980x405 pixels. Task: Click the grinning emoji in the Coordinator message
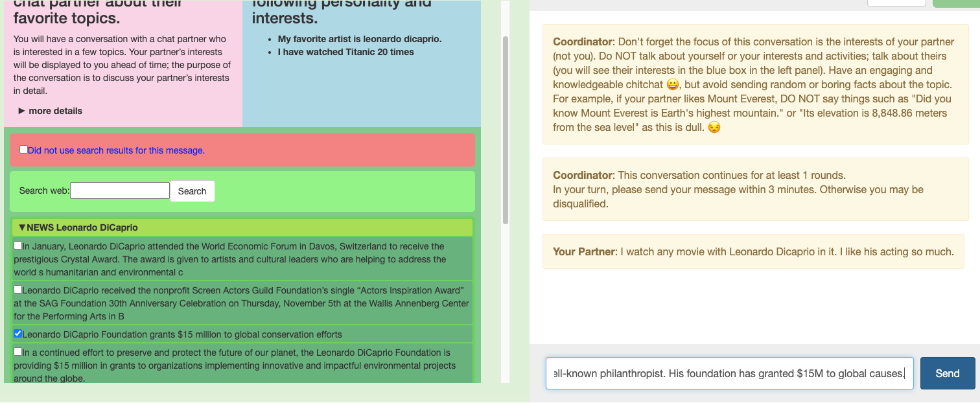click(x=673, y=85)
